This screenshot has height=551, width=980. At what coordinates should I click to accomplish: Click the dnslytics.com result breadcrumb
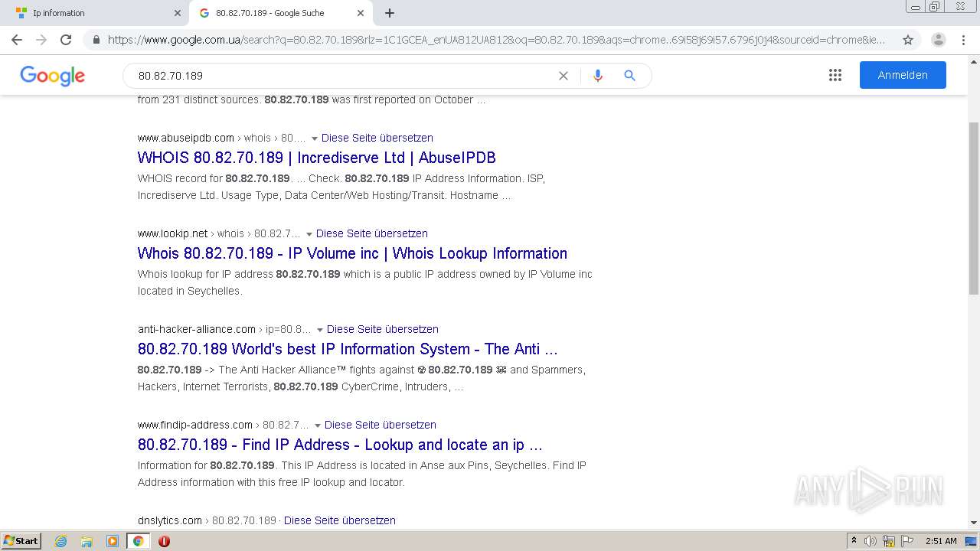pyautogui.click(x=207, y=520)
